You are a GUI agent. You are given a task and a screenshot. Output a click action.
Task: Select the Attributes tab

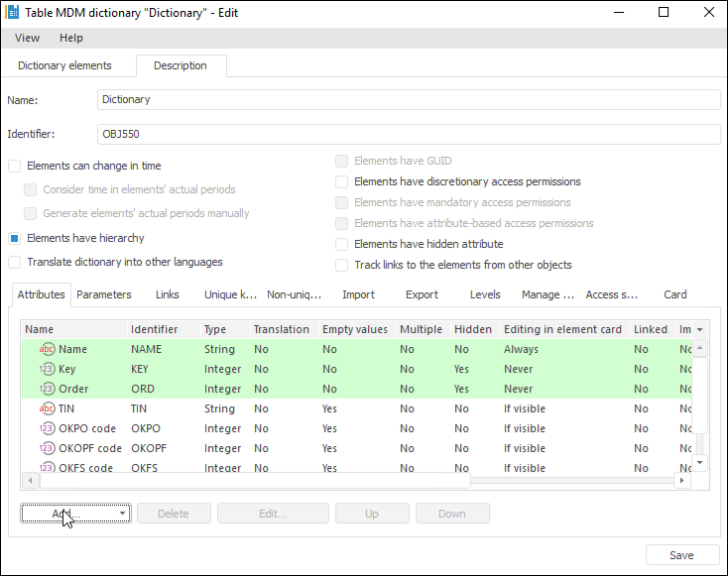(41, 294)
